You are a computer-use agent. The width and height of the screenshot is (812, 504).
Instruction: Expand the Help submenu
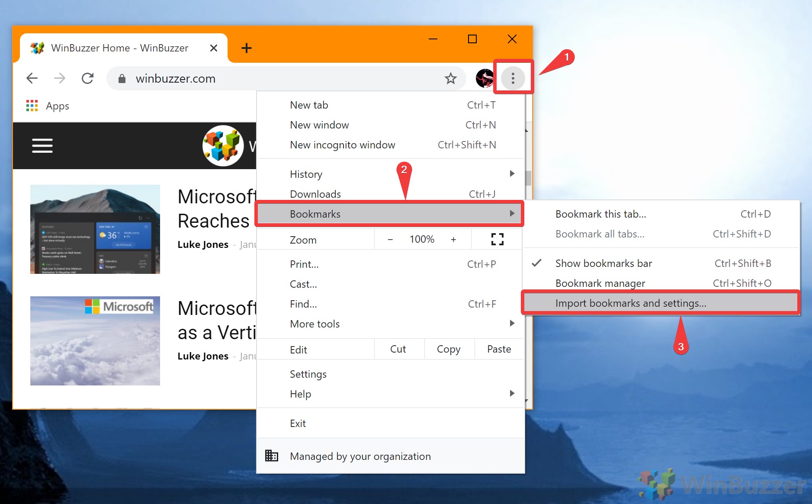[390, 394]
